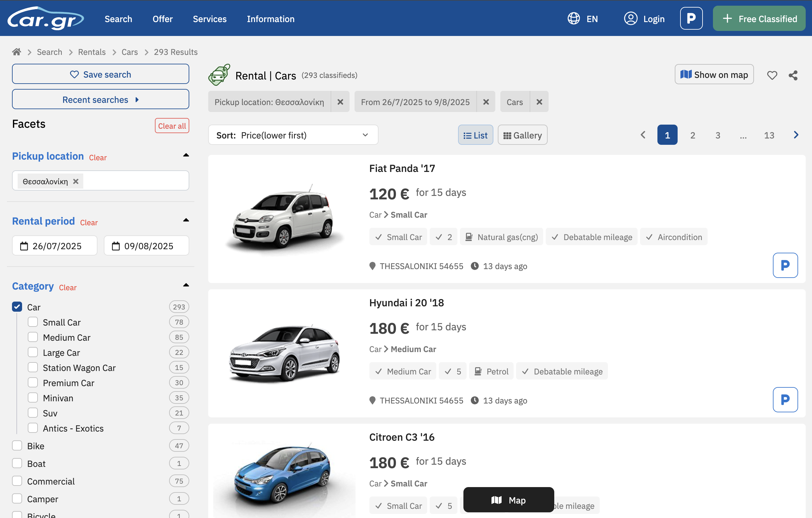Open the Sort by price dropdown

(293, 135)
